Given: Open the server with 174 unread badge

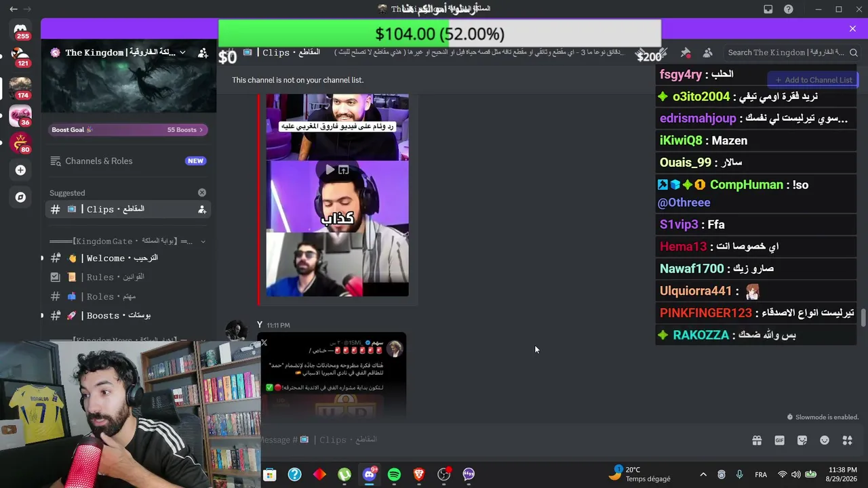Looking at the screenshot, I should pyautogui.click(x=20, y=87).
